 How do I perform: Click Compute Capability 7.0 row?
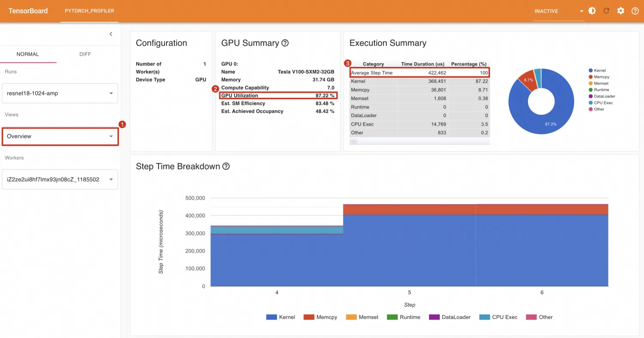(x=278, y=88)
